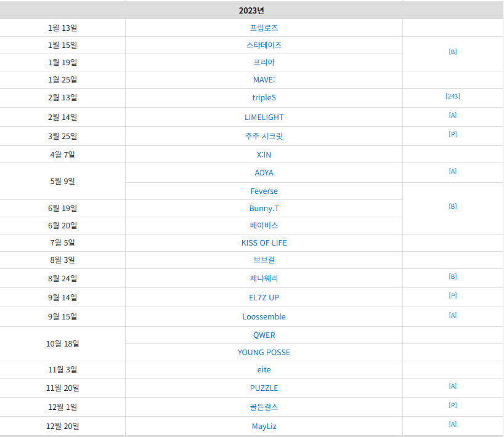Image resolution: width=504 pixels, height=437 pixels.
Task: Open footnote [243] beside tripleS
Action: (453, 96)
